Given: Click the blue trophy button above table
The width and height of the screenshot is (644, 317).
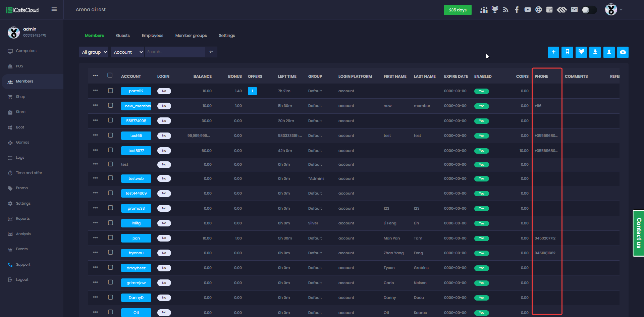Looking at the screenshot, I should click(x=581, y=52).
